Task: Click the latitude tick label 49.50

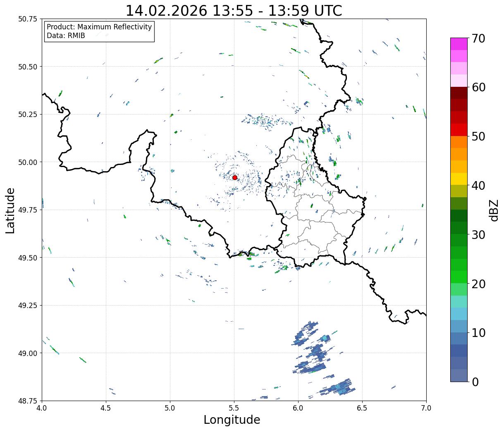Action: pos(28,258)
